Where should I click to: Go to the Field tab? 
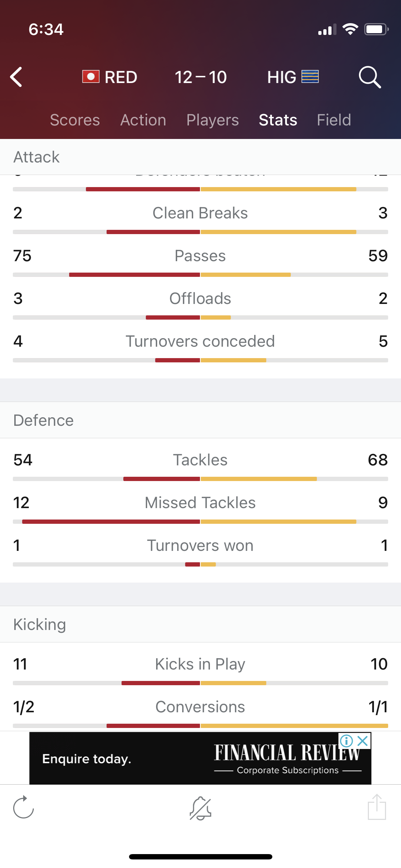pos(334,120)
